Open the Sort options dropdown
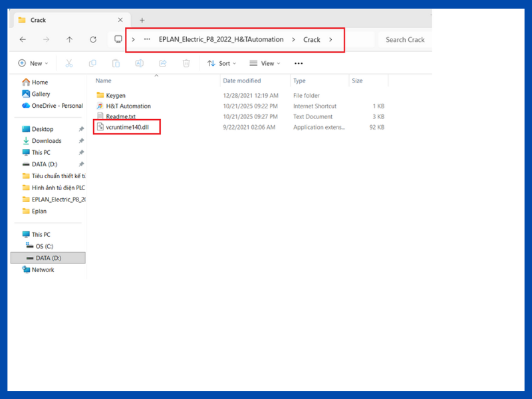The width and height of the screenshot is (532, 399). tap(221, 63)
